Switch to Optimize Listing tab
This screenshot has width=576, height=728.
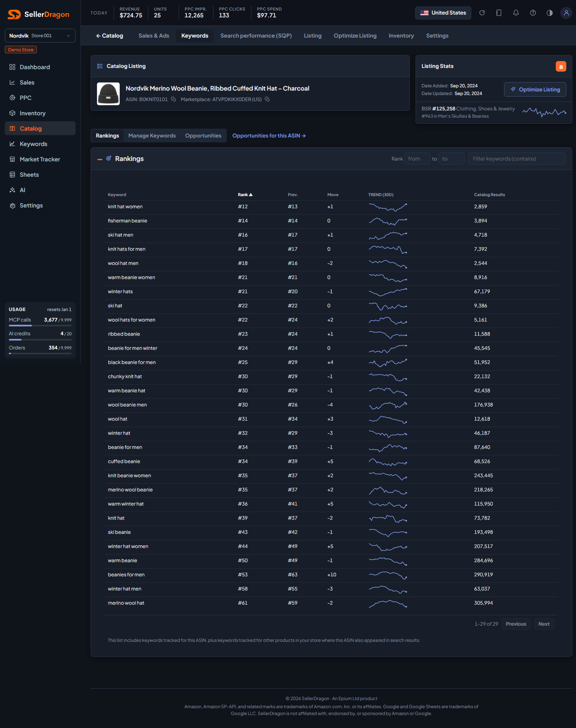[355, 36]
